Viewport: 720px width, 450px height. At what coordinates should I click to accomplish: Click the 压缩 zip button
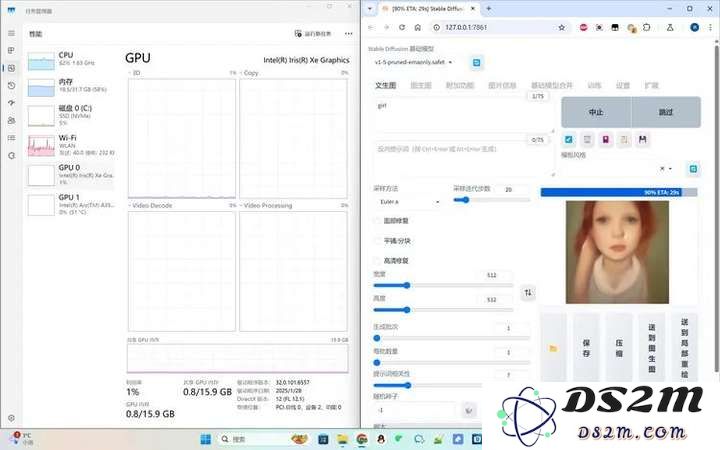(x=619, y=349)
